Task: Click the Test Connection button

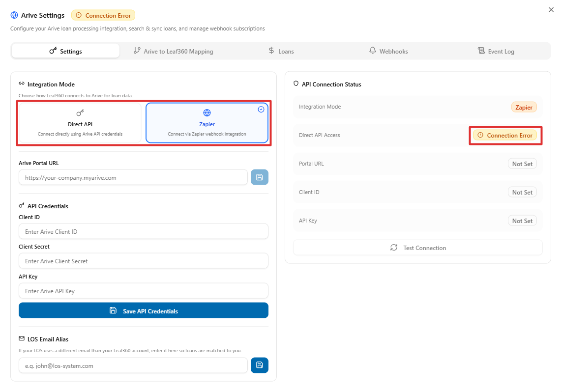Action: pyautogui.click(x=418, y=248)
